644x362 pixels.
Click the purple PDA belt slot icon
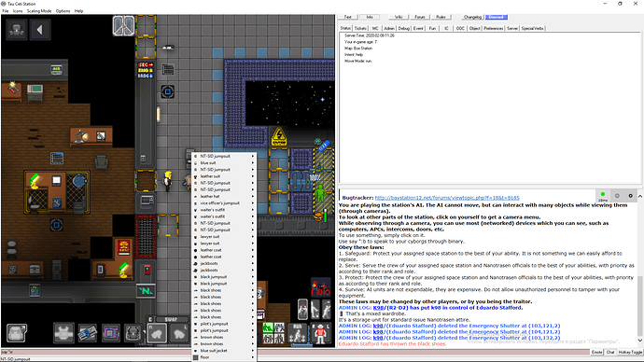tap(110, 333)
